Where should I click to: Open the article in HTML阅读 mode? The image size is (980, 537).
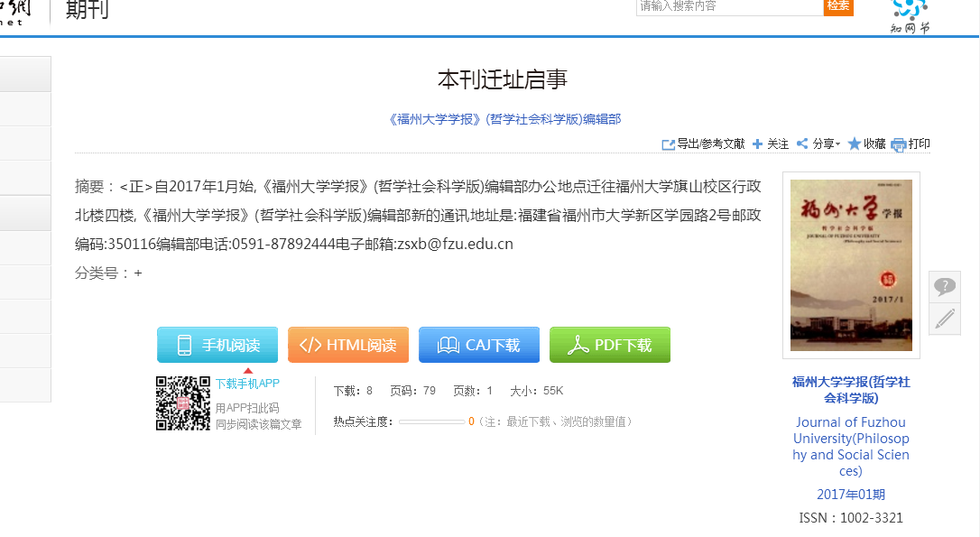tap(348, 345)
